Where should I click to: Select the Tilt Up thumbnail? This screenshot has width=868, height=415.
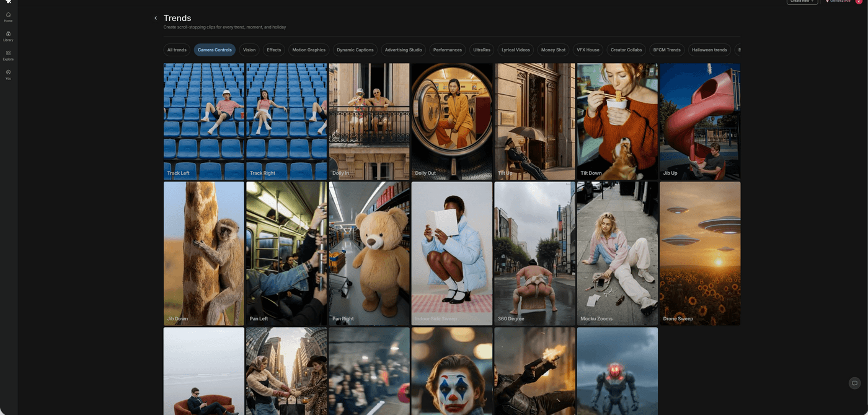pos(534,121)
